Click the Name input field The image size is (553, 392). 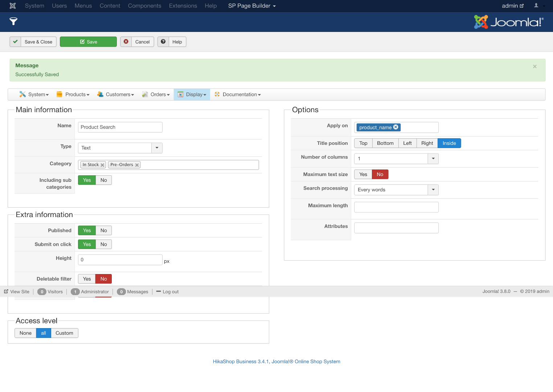coord(120,127)
